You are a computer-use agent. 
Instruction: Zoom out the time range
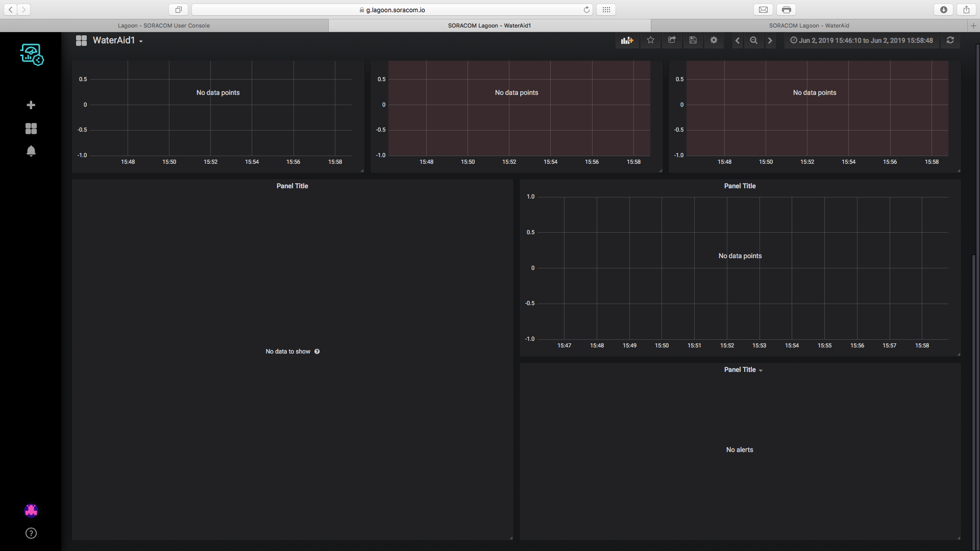[x=753, y=40]
